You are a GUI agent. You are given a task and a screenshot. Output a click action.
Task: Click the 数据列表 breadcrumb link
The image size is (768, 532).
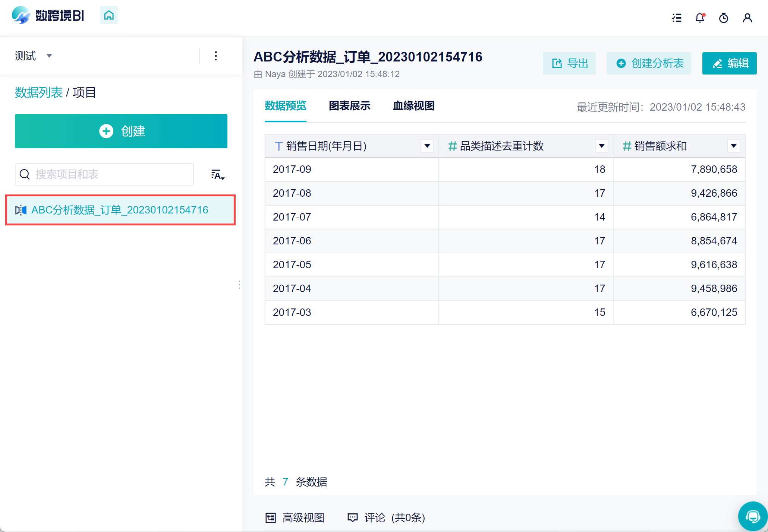pos(39,92)
